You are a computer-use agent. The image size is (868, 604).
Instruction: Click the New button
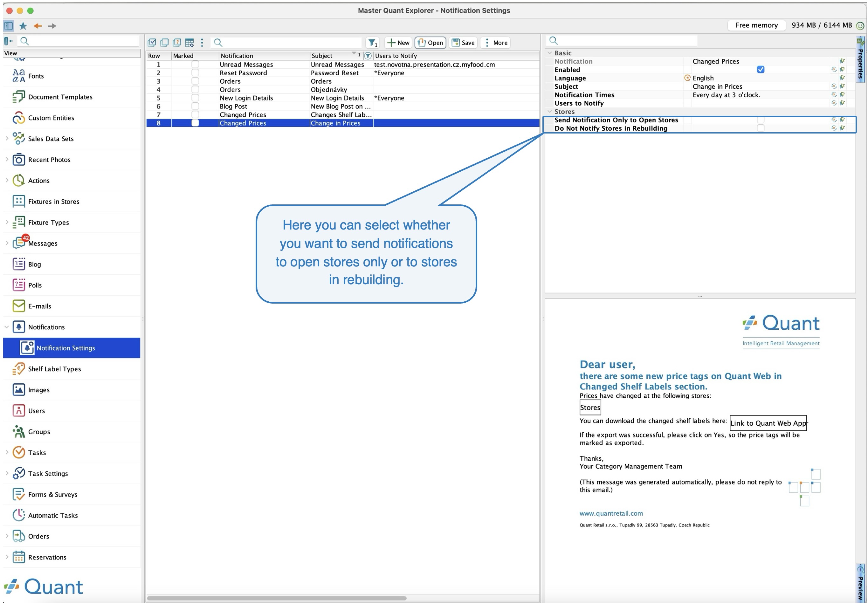click(x=398, y=43)
